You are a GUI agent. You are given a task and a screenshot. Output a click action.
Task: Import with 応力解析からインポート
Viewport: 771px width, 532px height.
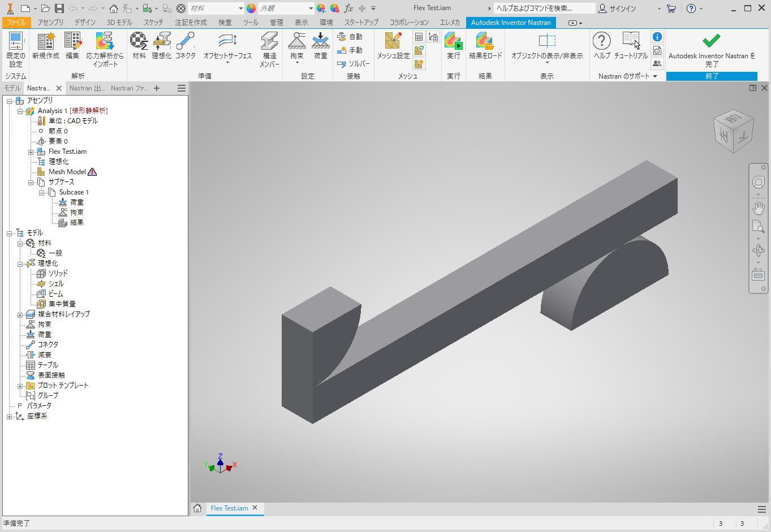(105, 50)
